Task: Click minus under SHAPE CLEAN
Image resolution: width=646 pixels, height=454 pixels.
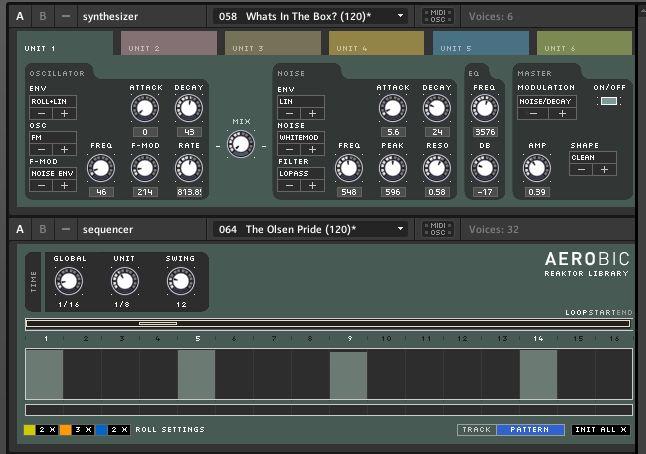Action: (x=581, y=170)
